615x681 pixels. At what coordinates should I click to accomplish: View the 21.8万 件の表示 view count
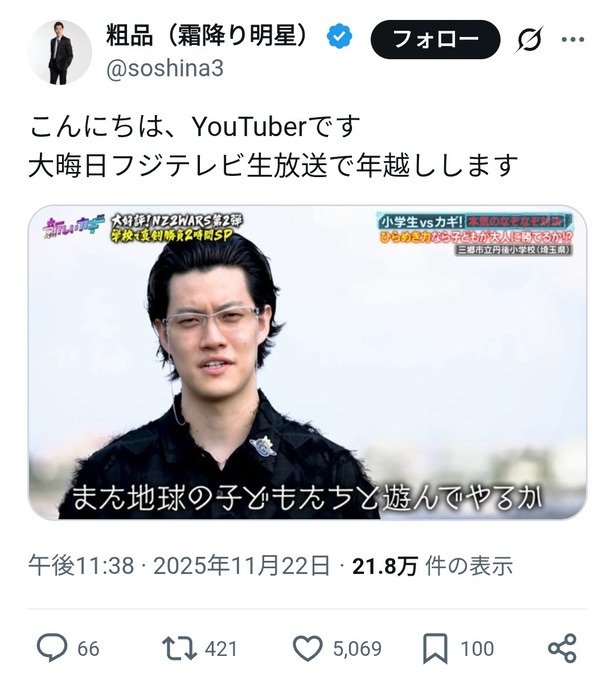(432, 566)
